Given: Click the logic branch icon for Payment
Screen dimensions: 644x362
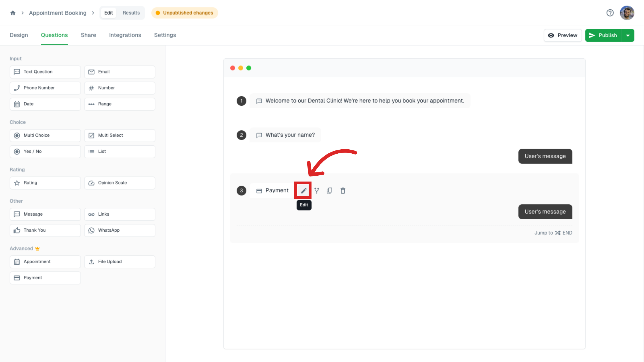Looking at the screenshot, I should click(317, 191).
